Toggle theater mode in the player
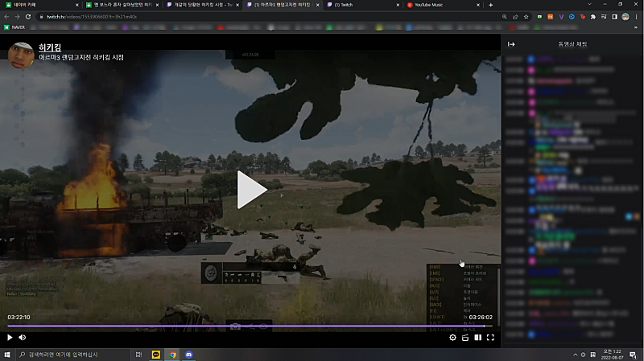This screenshot has height=361, width=644. 477,338
